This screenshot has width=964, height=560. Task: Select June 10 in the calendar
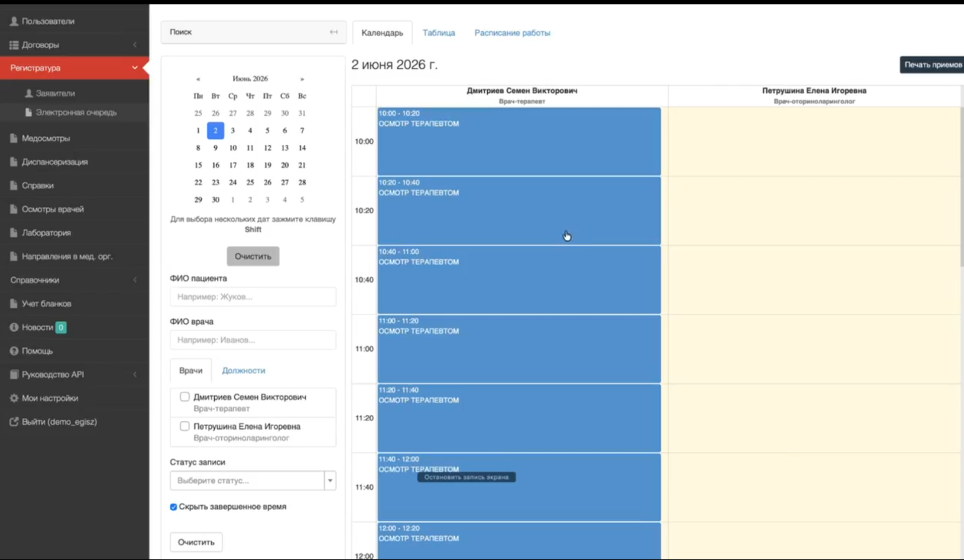pos(233,148)
